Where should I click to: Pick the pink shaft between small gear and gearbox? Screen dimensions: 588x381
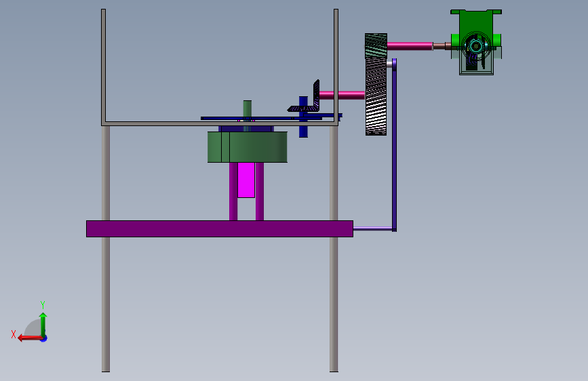(410, 46)
